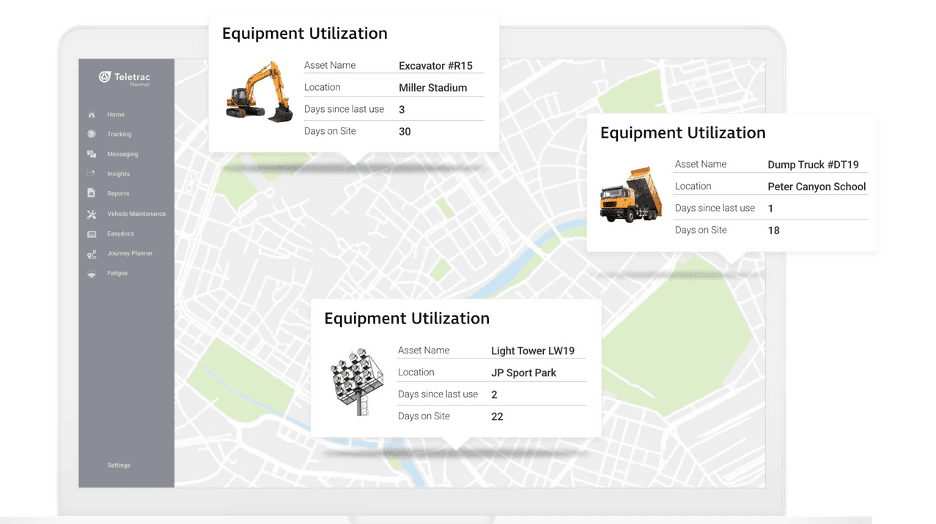Open the Reports document icon
This screenshot has height=524, width=936.
tap(91, 193)
